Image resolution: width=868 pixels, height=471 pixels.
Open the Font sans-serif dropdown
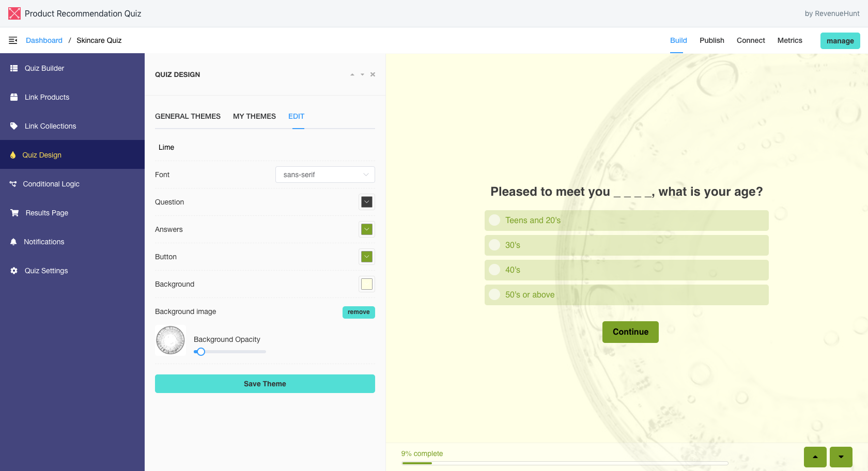click(325, 175)
